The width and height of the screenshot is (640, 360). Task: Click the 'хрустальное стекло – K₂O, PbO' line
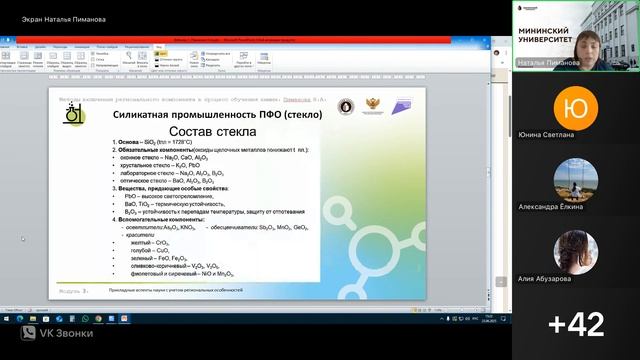(x=160, y=165)
